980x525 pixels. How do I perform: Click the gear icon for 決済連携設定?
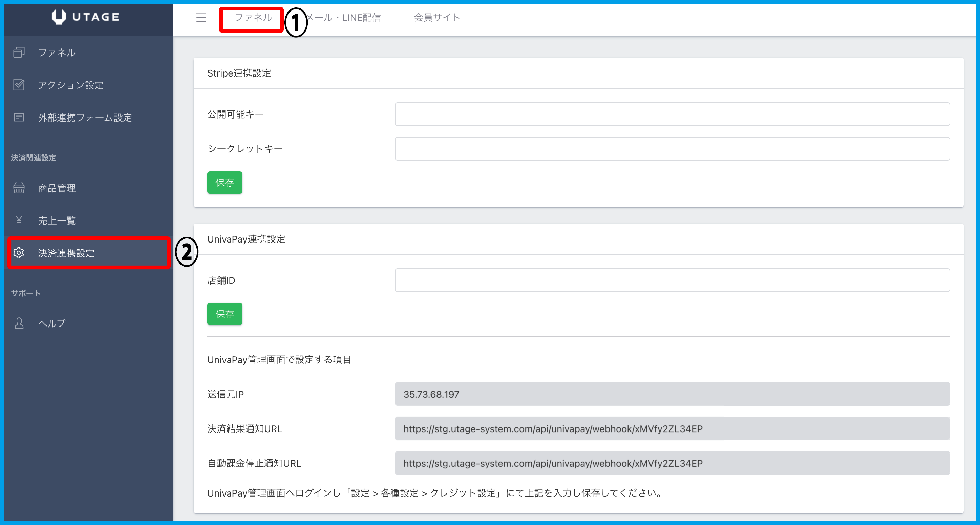coord(19,253)
